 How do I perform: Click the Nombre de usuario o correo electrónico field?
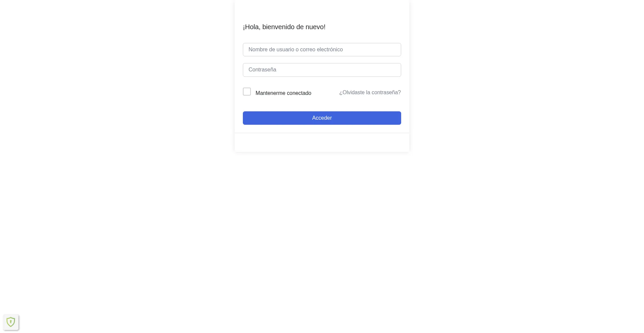(x=322, y=50)
